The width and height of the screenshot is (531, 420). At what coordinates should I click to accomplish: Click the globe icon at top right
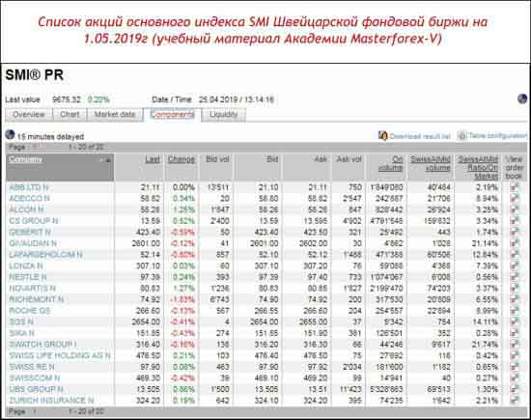(522, 99)
